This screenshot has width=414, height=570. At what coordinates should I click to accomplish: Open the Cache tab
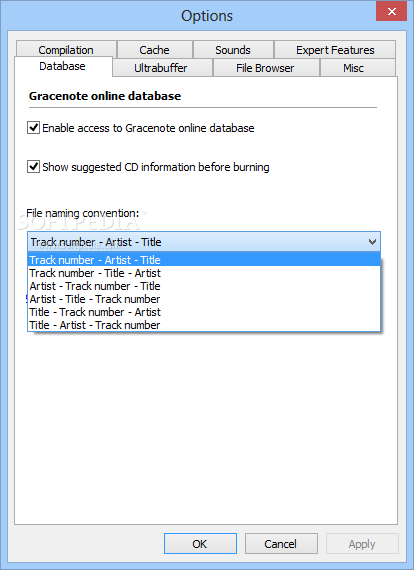click(x=154, y=49)
